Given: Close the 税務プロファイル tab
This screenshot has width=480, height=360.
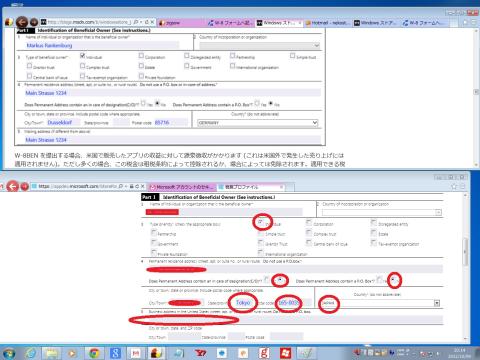Looking at the screenshot, I should pyautogui.click(x=282, y=187).
